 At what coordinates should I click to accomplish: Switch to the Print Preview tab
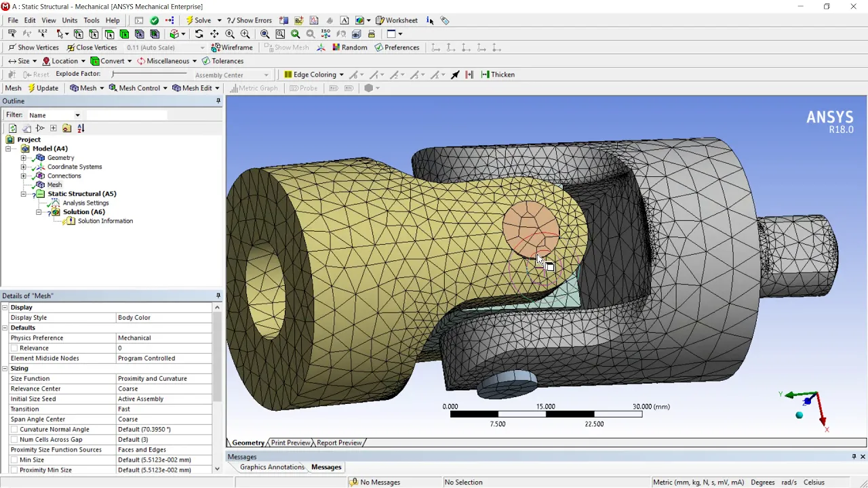tap(290, 443)
